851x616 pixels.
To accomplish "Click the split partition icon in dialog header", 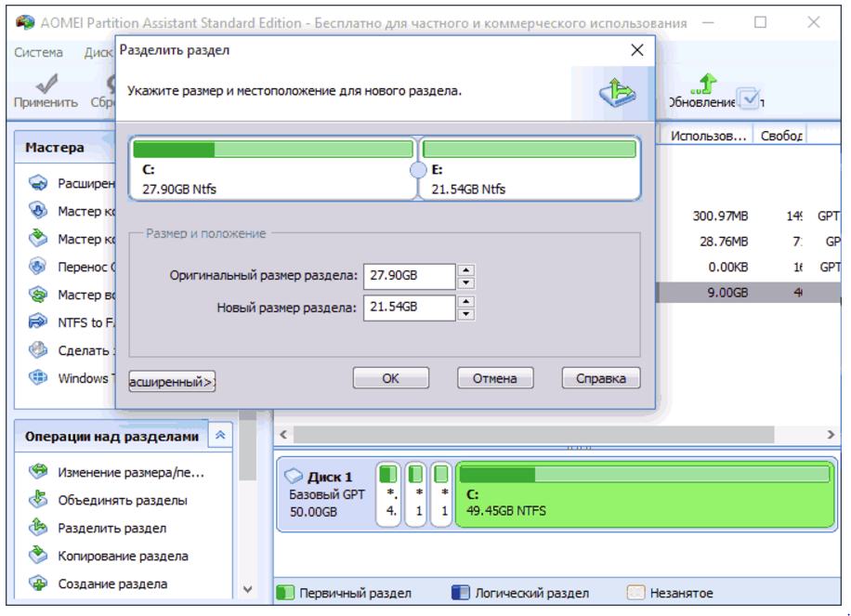I will [x=618, y=93].
